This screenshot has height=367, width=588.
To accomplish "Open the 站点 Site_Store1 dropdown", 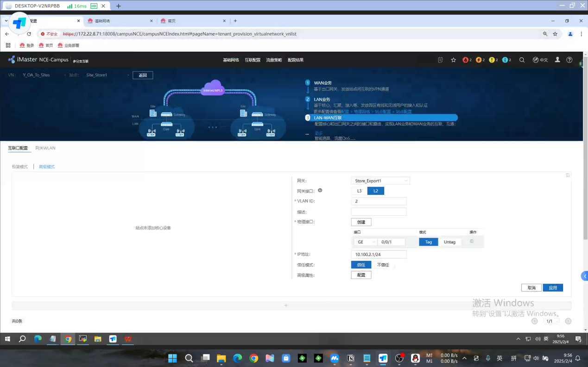I will point(107,75).
